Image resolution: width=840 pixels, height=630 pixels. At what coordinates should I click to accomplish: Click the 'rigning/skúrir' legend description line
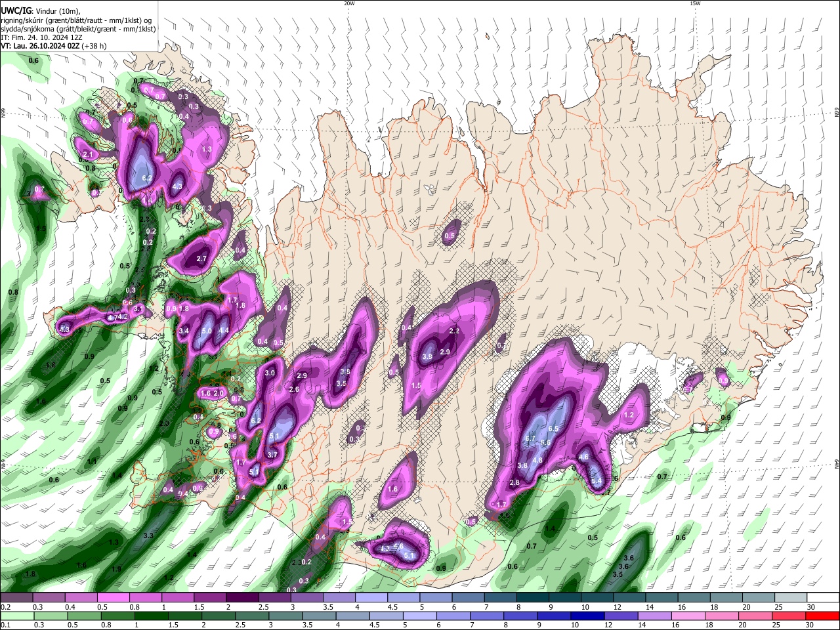[x=76, y=20]
